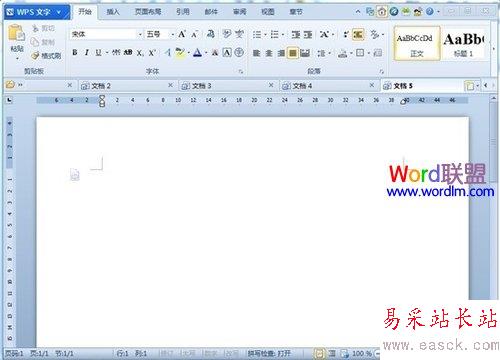Toggle Bold formatting
Image resolution: width=500 pixels, height=360 pixels.
[x=75, y=53]
